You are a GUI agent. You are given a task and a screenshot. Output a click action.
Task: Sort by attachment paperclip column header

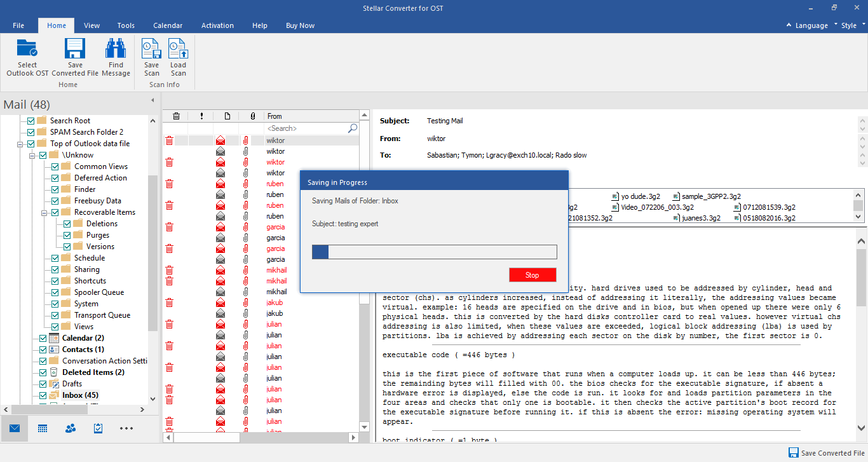click(x=252, y=116)
